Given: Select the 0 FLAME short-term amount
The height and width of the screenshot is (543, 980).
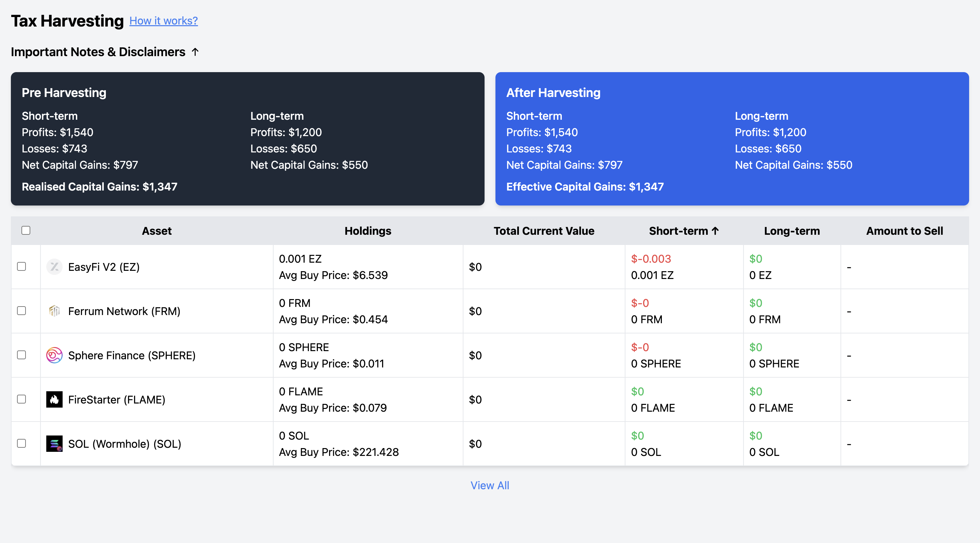Looking at the screenshot, I should 653,408.
